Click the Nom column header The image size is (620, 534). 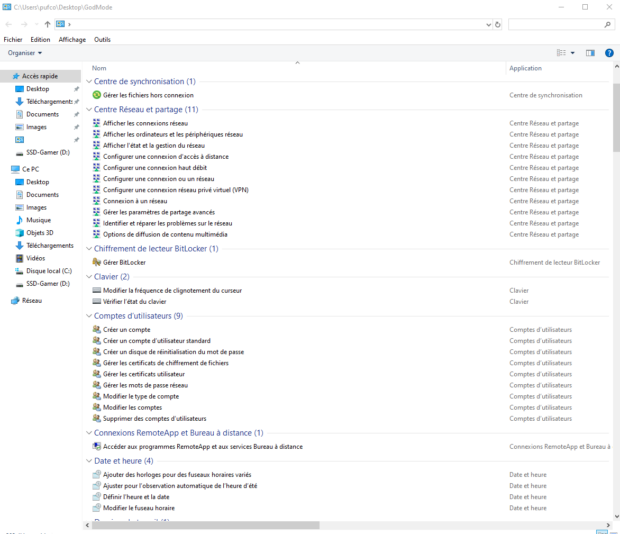[99, 68]
